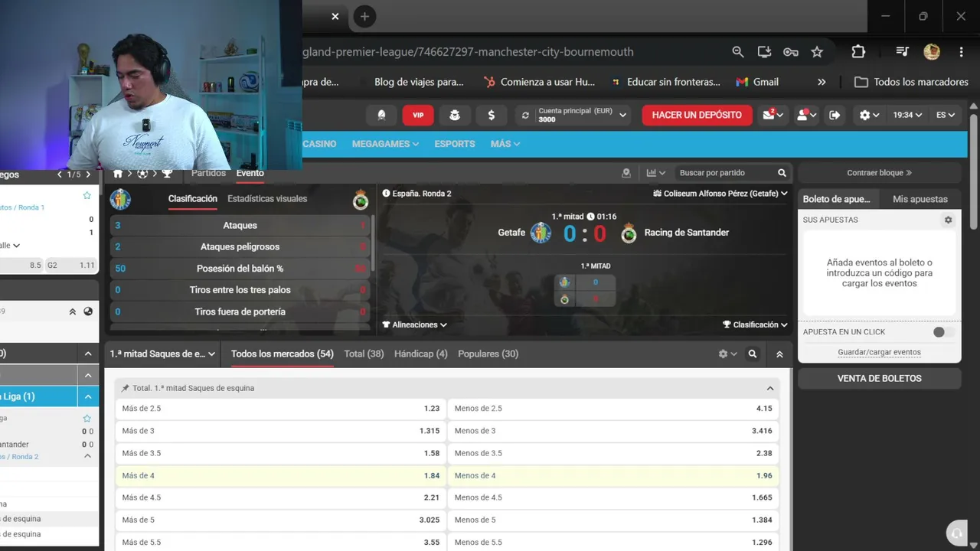
Task: Select the Total (38) markets tab
Action: pos(364,354)
